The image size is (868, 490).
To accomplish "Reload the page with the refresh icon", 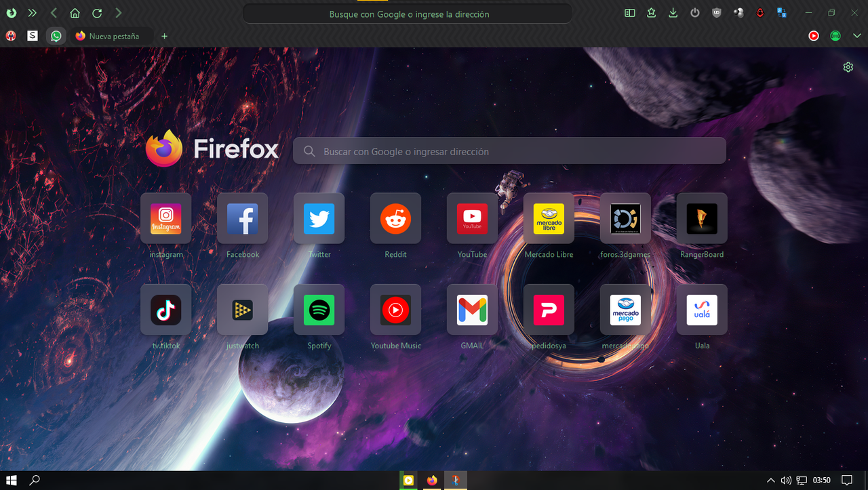I will (x=97, y=13).
